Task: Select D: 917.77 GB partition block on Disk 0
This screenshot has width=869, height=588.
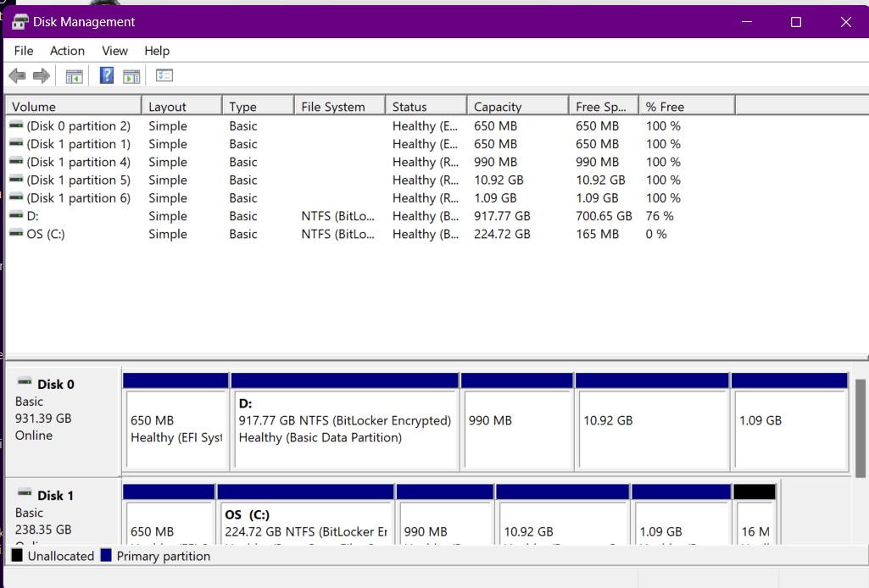Action: point(345,422)
